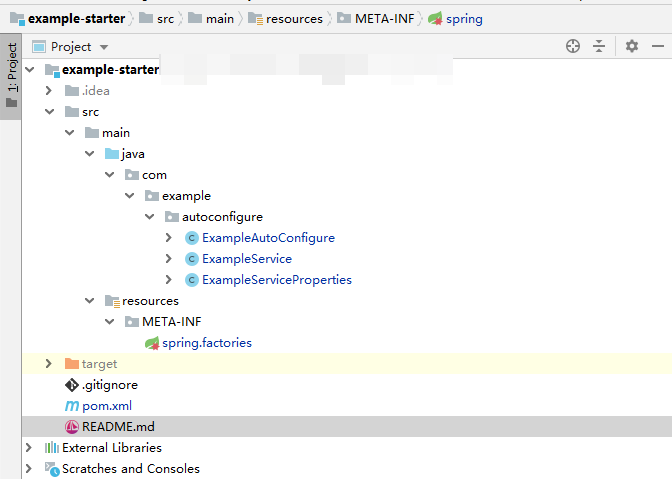Viewport: 672px width, 479px height.
Task: Click META-INF in the breadcrumb bar
Action: click(x=375, y=19)
